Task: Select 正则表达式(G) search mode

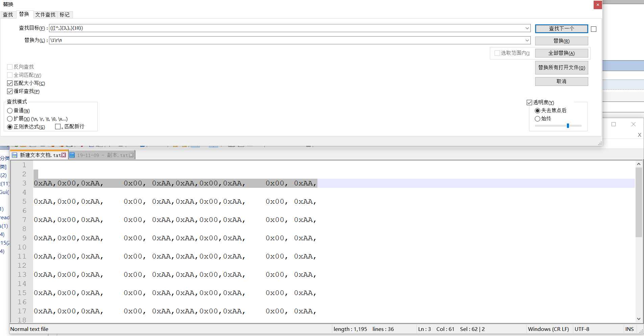Action: [10, 127]
